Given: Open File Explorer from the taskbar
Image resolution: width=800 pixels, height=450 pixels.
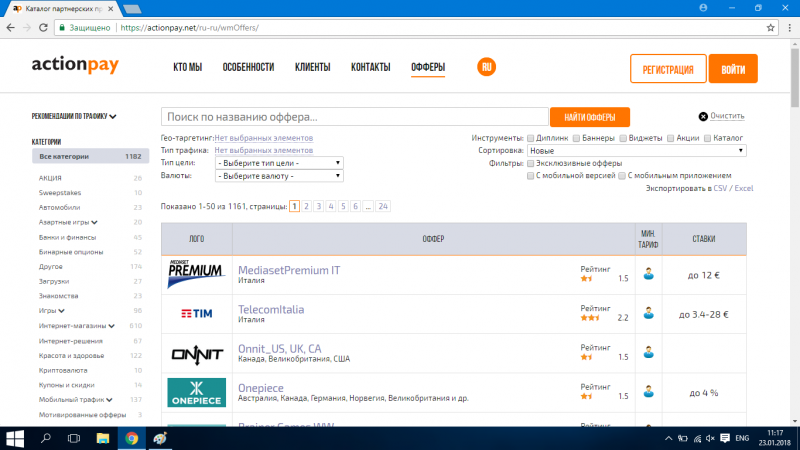Looking at the screenshot, I should [x=103, y=438].
